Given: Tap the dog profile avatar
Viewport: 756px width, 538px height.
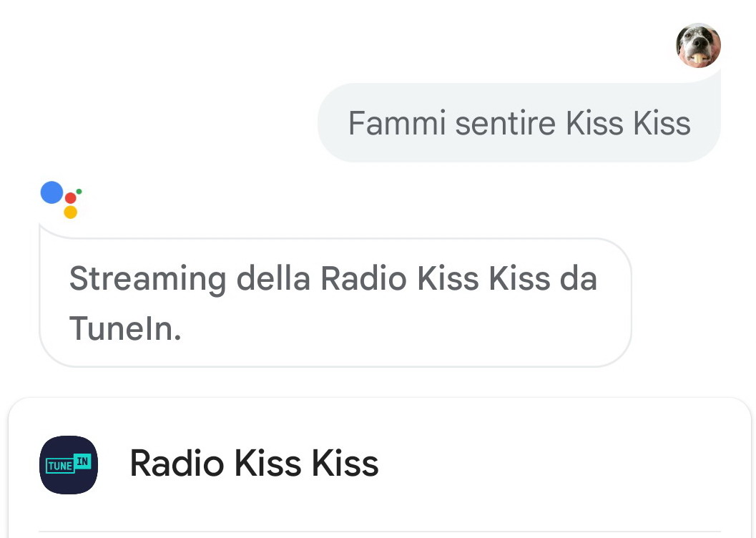Looking at the screenshot, I should [x=698, y=45].
